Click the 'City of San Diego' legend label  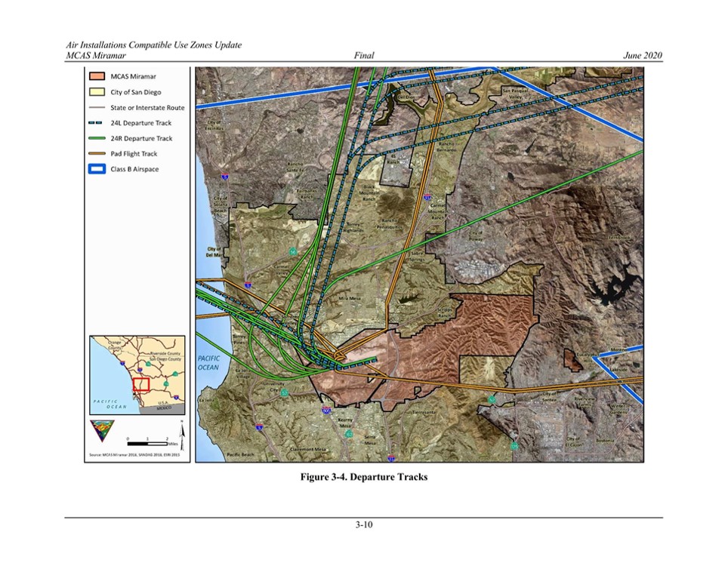pyautogui.click(x=136, y=92)
